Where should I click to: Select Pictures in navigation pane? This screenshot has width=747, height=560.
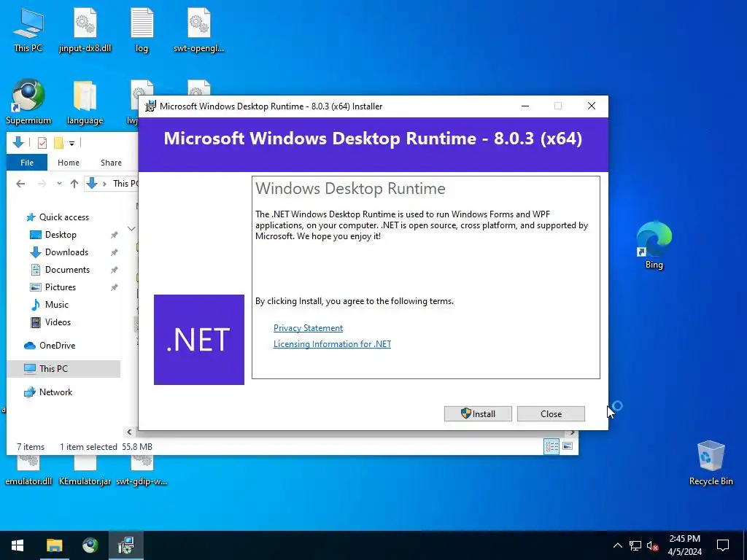click(x=60, y=287)
